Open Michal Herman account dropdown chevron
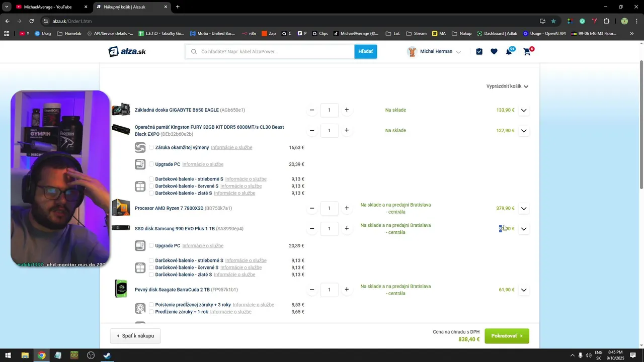The height and width of the screenshot is (362, 644). [458, 52]
